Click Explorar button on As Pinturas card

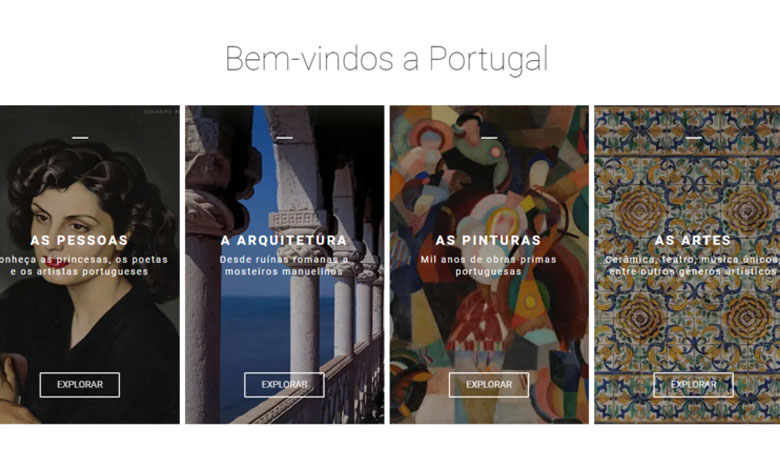[488, 384]
